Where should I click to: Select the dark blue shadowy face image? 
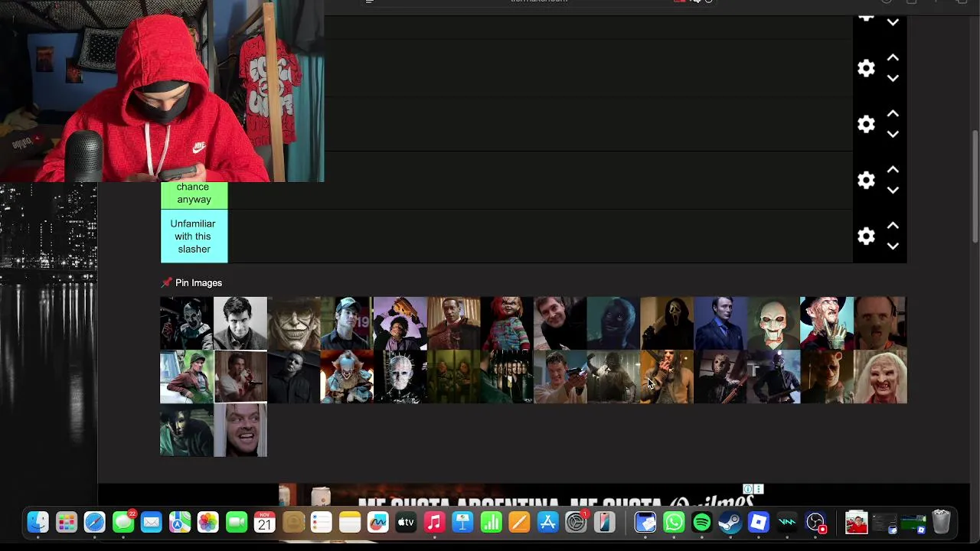pyautogui.click(x=613, y=324)
